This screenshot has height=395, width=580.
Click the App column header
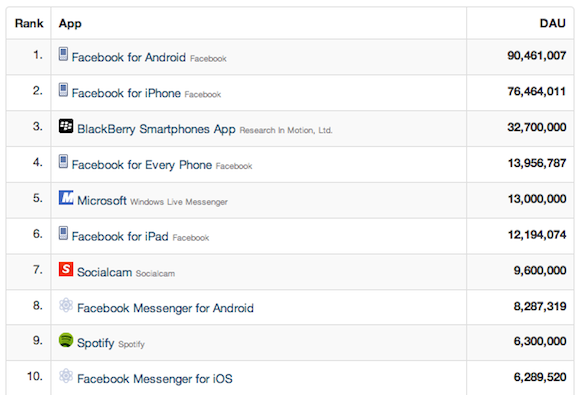click(70, 24)
